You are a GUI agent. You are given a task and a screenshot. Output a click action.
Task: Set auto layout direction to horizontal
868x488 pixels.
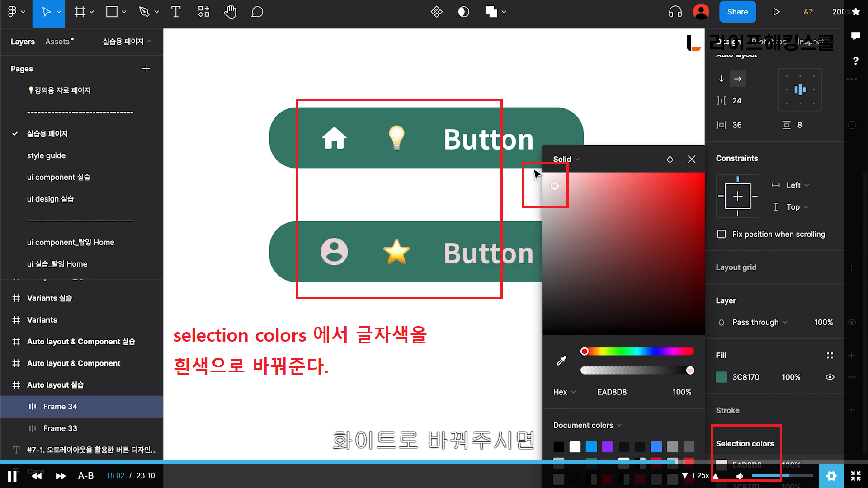pos(738,79)
